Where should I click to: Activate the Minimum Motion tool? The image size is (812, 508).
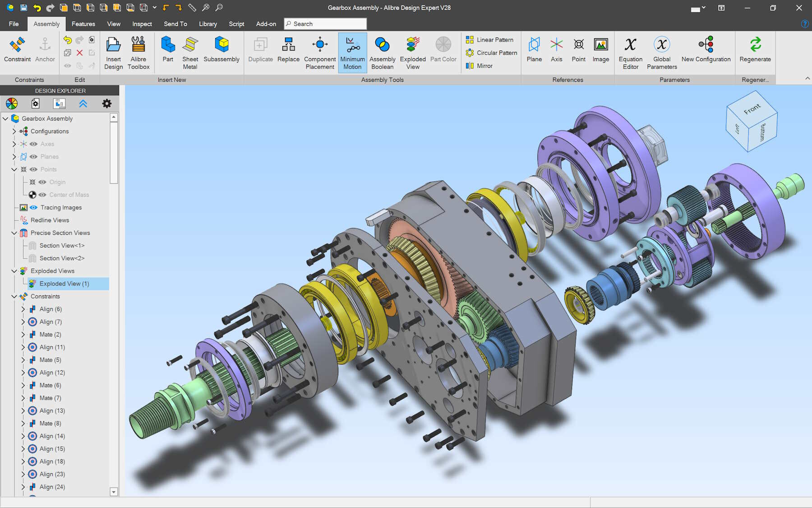(x=352, y=53)
